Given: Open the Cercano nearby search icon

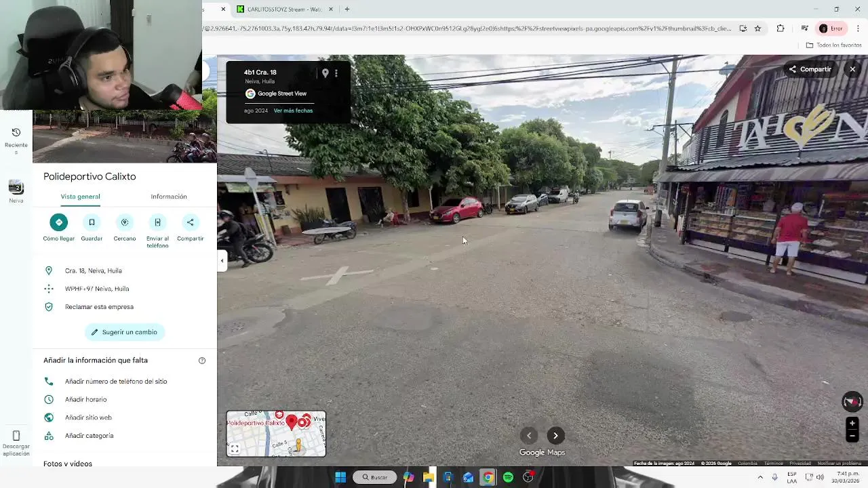Looking at the screenshot, I should [x=125, y=222].
